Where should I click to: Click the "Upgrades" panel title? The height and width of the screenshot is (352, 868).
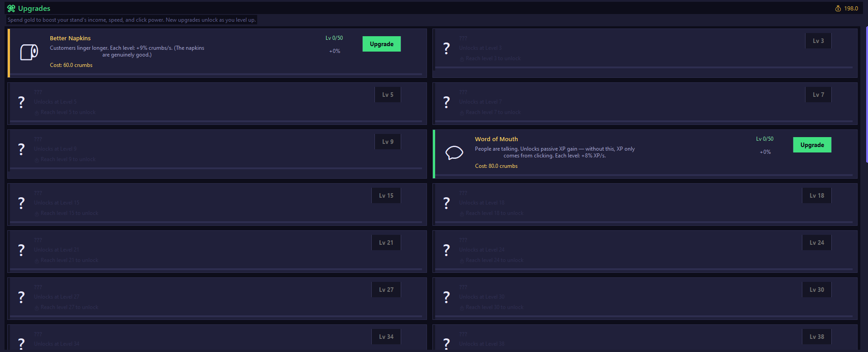click(x=34, y=8)
